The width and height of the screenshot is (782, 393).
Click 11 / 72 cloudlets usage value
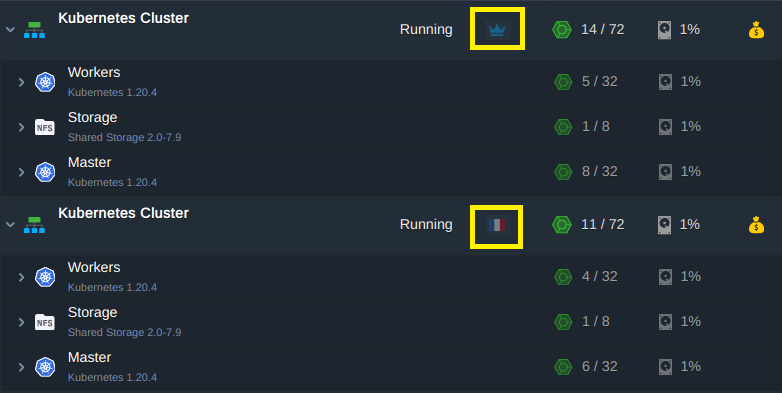pos(602,224)
